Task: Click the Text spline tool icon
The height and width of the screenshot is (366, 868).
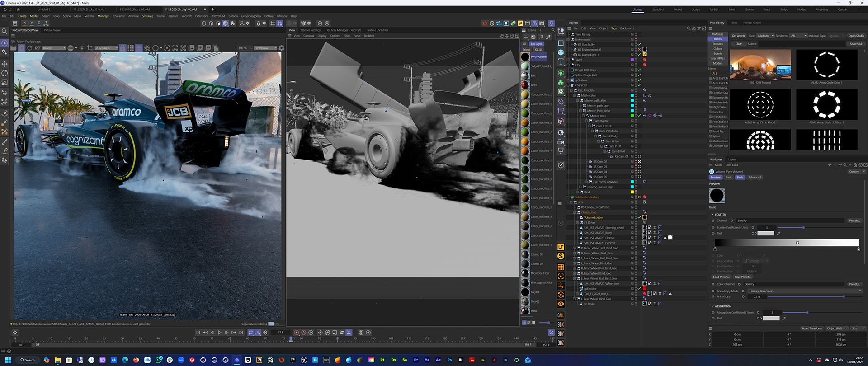Action: (561, 61)
